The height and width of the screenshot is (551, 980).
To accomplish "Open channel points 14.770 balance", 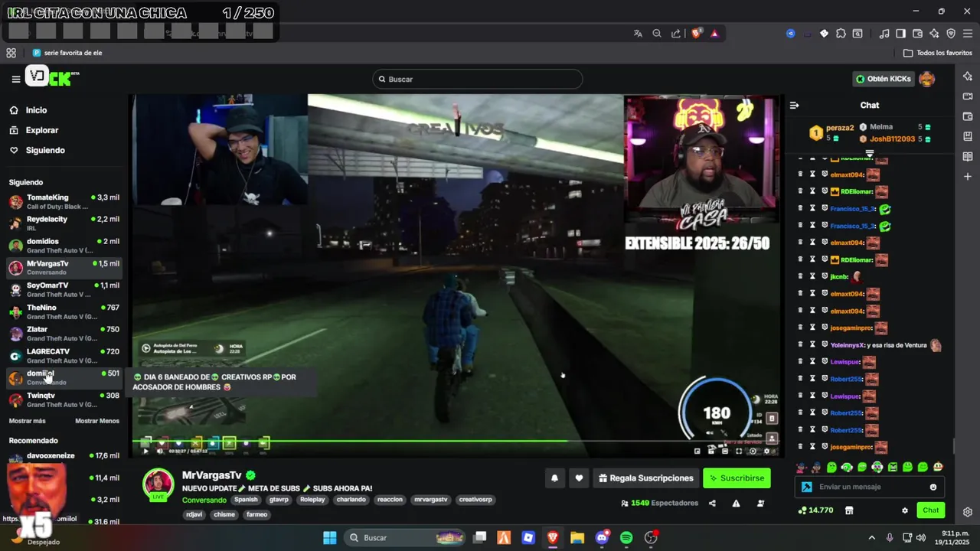I will click(815, 510).
